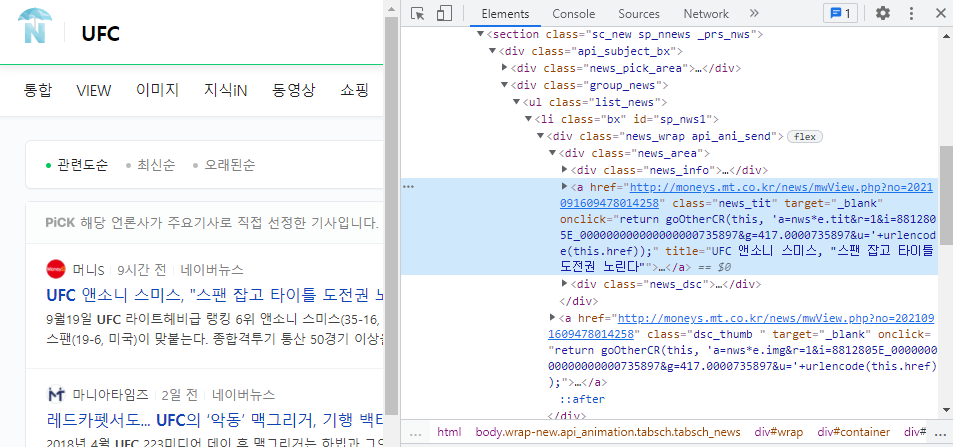This screenshot has width=953, height=447.
Task: Show earlier breadcrumbs with left ellipsis
Action: pos(416,434)
